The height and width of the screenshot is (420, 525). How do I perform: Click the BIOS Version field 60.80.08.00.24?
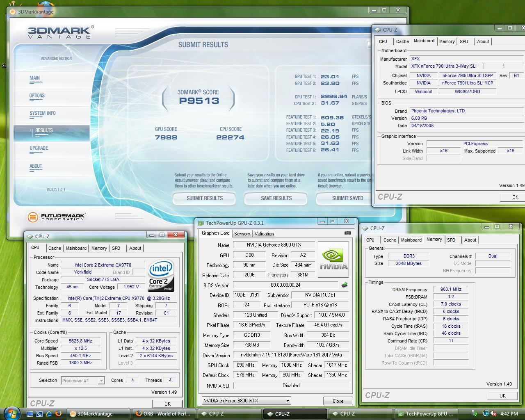pos(285,285)
